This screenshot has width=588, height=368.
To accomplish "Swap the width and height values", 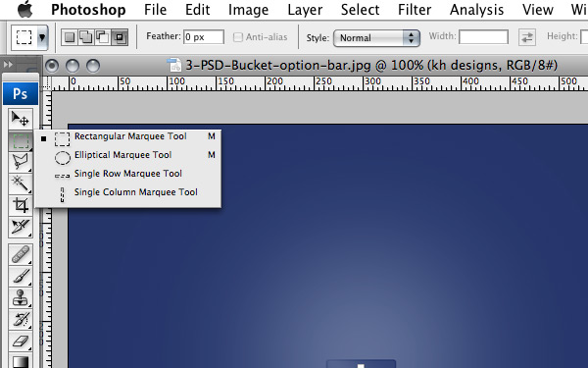I will [x=527, y=37].
